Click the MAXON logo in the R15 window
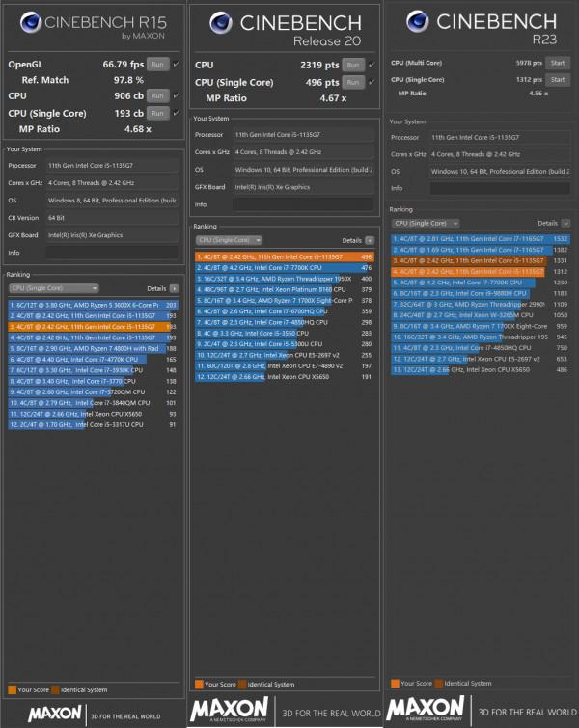Viewport: 579px width, 728px height. [55, 714]
